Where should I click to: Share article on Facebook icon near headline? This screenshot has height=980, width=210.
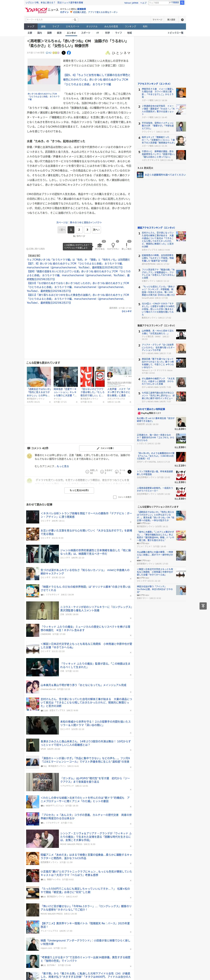(69, 53)
